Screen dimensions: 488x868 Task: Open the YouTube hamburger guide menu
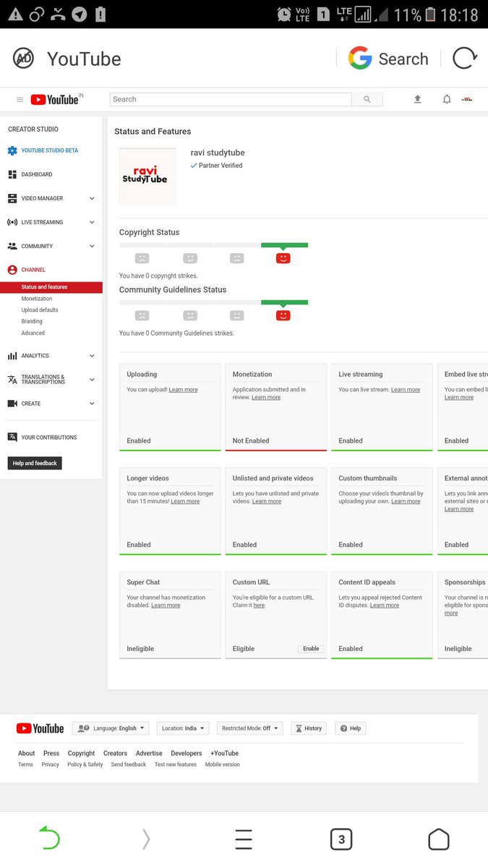click(20, 100)
